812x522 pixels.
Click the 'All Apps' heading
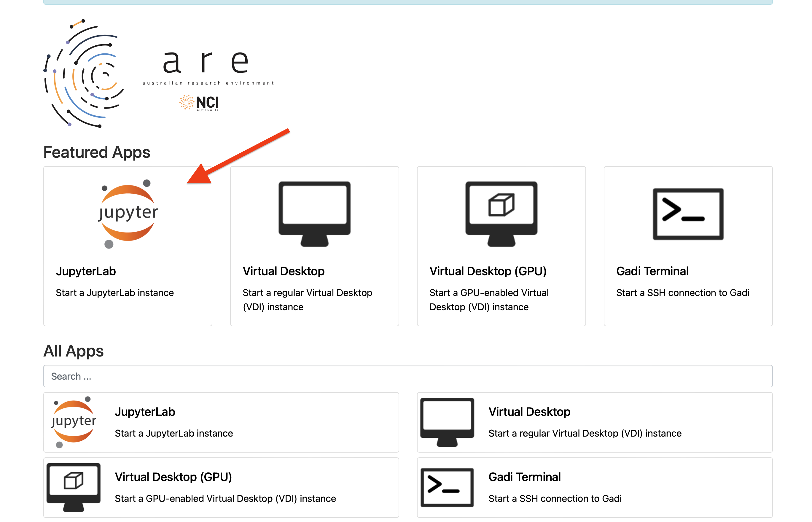(74, 351)
